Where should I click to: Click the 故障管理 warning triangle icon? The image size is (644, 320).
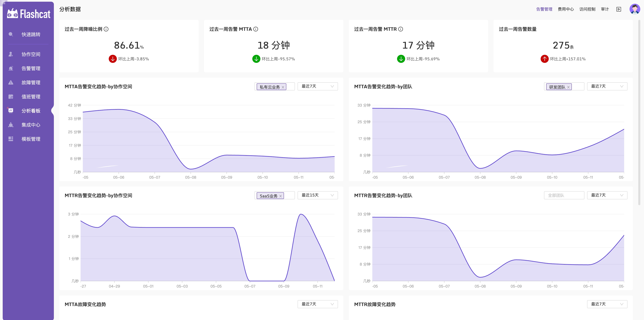(x=11, y=82)
